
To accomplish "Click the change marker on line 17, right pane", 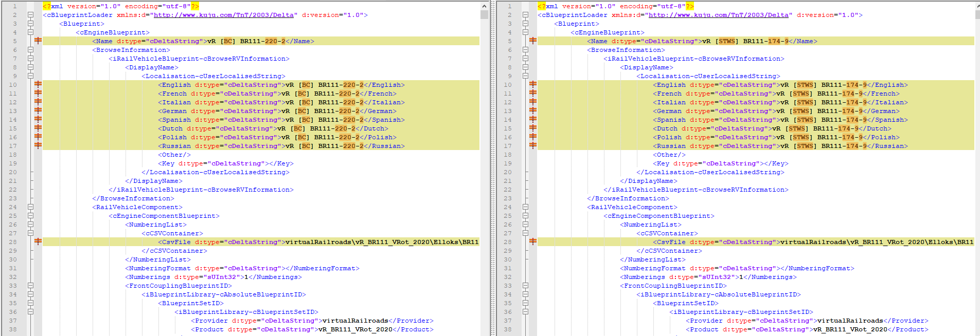I will pyautogui.click(x=533, y=145).
